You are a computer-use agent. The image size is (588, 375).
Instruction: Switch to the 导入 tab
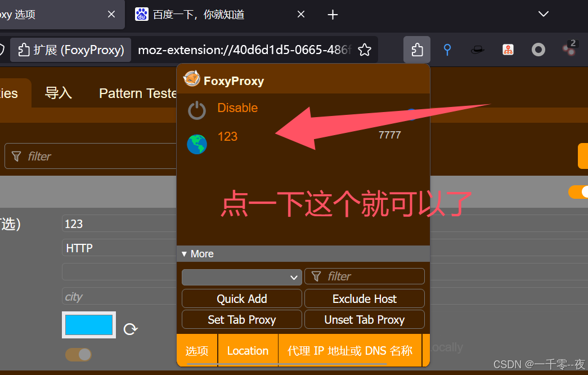tap(59, 93)
